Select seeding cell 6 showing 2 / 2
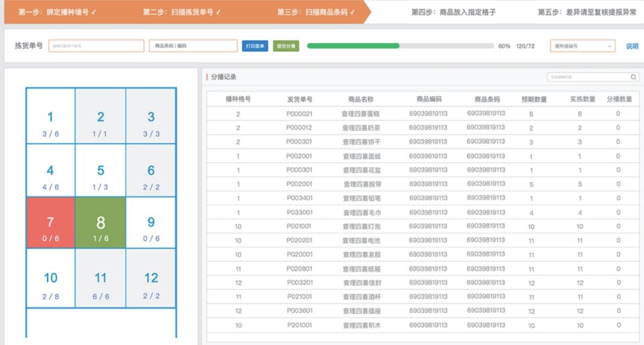 [151, 170]
